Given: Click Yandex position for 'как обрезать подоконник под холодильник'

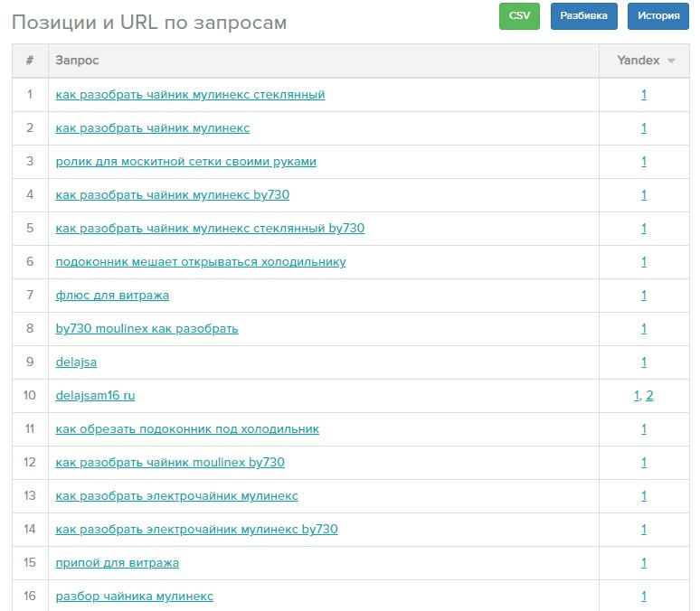Looking at the screenshot, I should 644,429.
